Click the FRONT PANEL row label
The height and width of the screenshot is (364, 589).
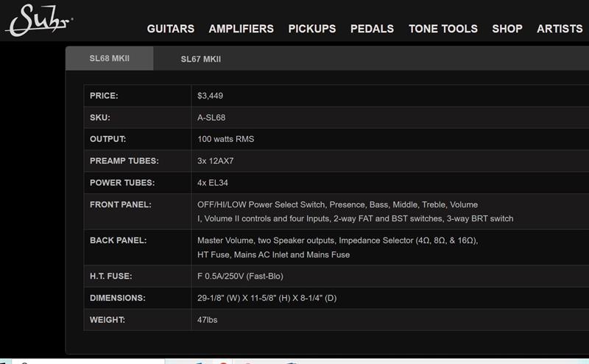tap(121, 204)
